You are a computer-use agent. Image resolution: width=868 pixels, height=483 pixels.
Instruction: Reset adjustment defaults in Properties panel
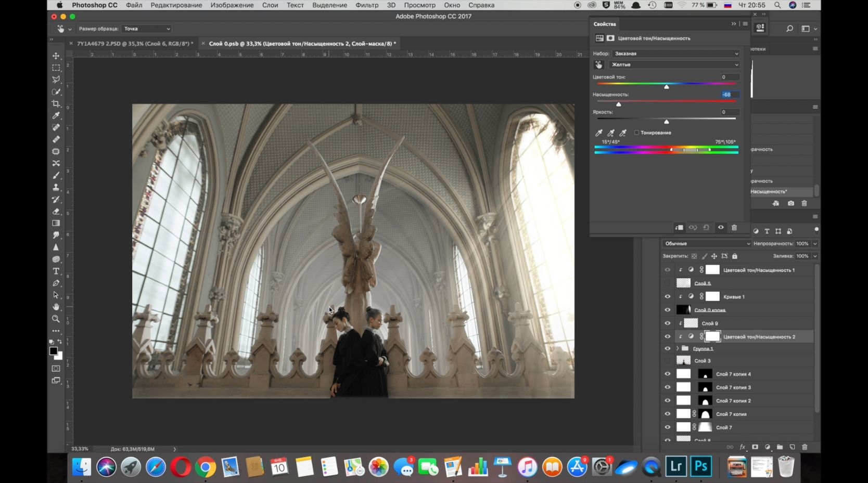tap(706, 228)
